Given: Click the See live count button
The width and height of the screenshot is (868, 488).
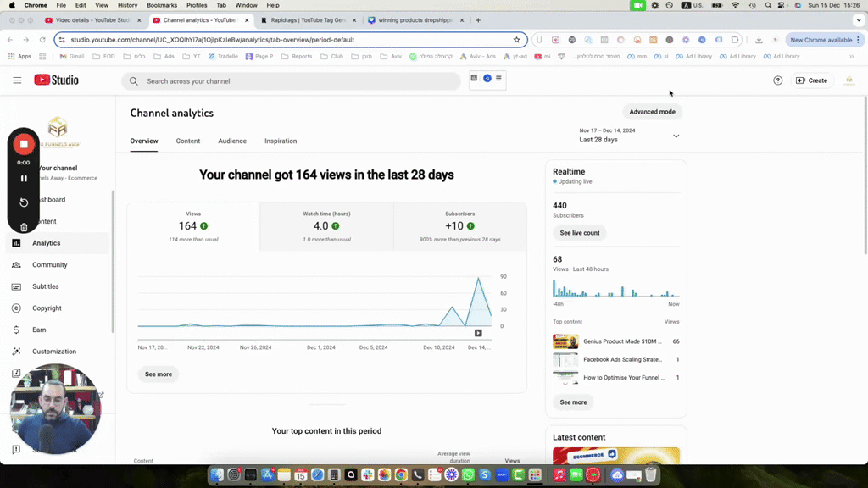Looking at the screenshot, I should (580, 233).
